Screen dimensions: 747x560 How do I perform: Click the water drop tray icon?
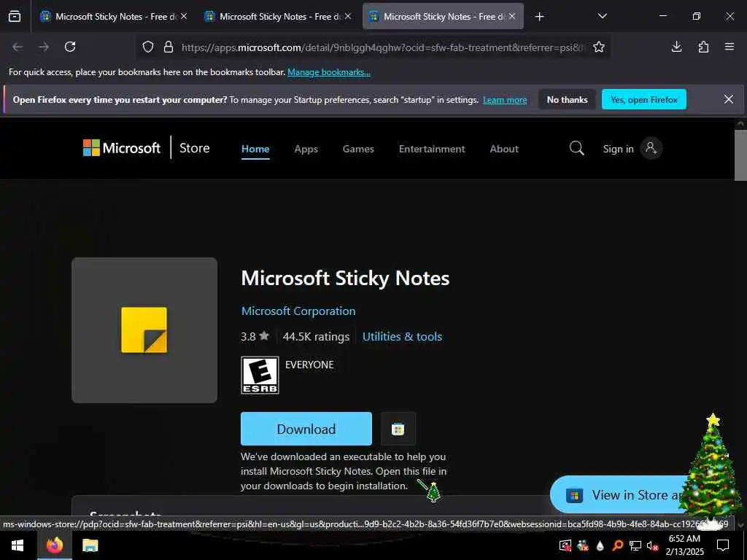[600, 545]
